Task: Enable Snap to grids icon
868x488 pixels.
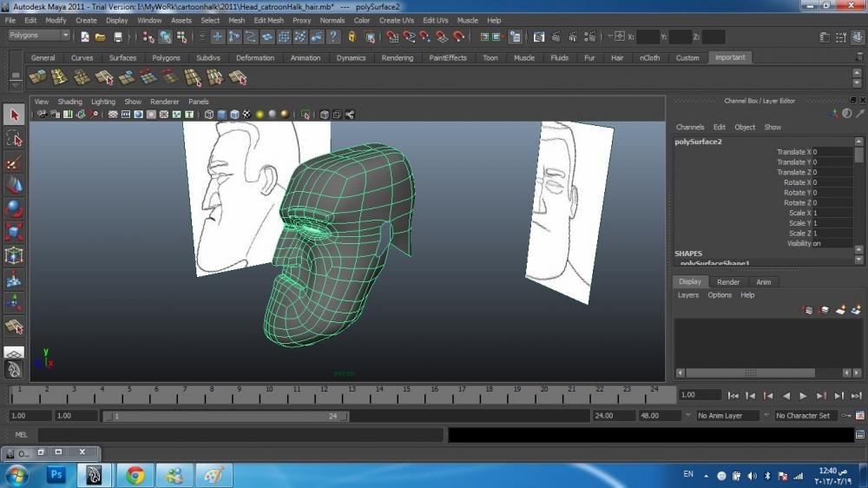Action: (392, 37)
